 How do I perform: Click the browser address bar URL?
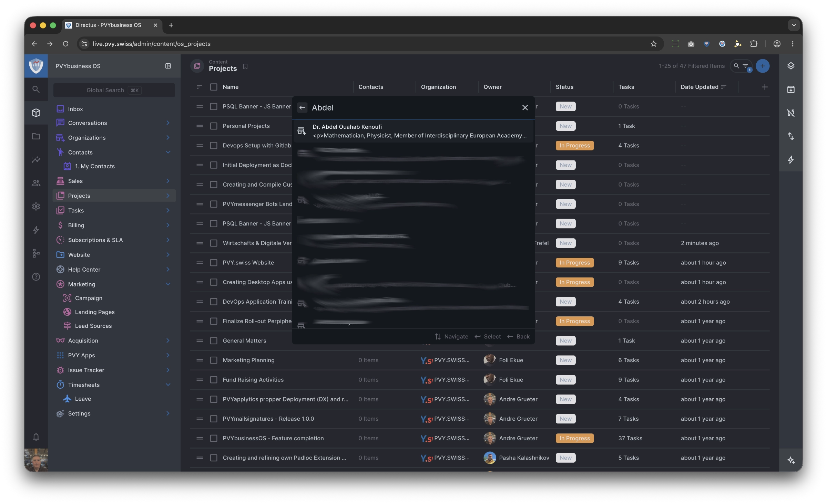tap(152, 44)
